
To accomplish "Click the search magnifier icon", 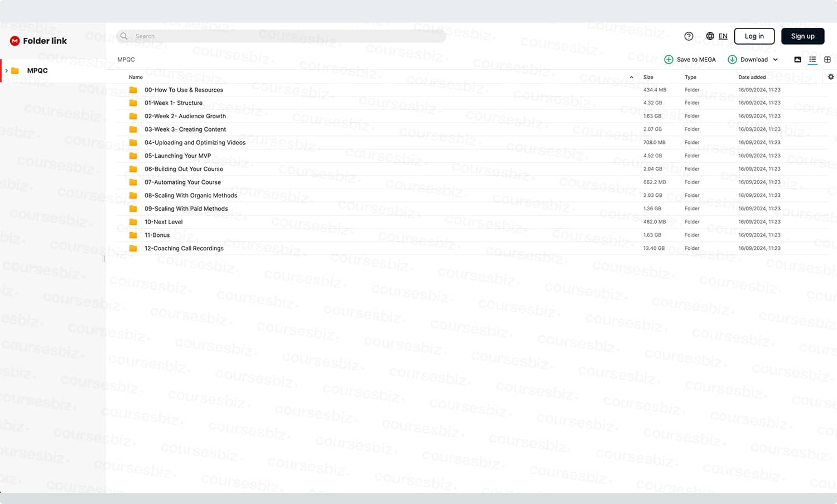I will click(124, 36).
